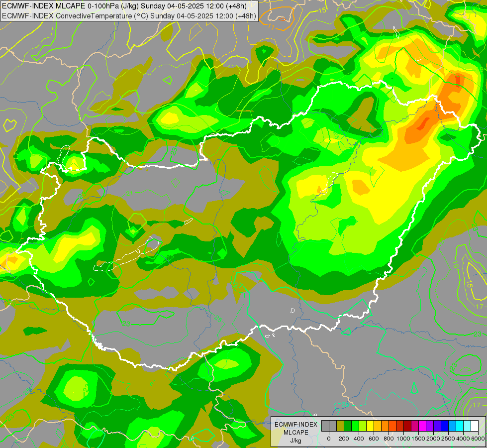The image size is (487, 448).
Task: Pick the bright green legend swatch before 400
Action: [355, 426]
